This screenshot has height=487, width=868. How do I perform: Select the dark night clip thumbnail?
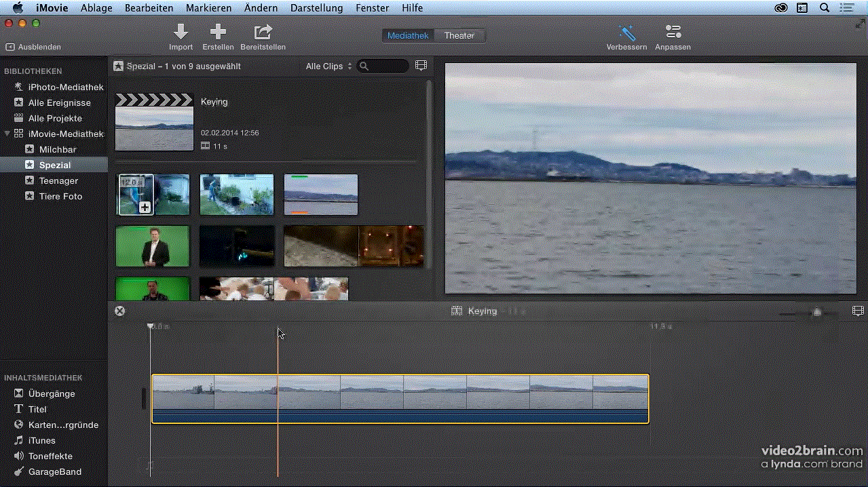(x=237, y=246)
